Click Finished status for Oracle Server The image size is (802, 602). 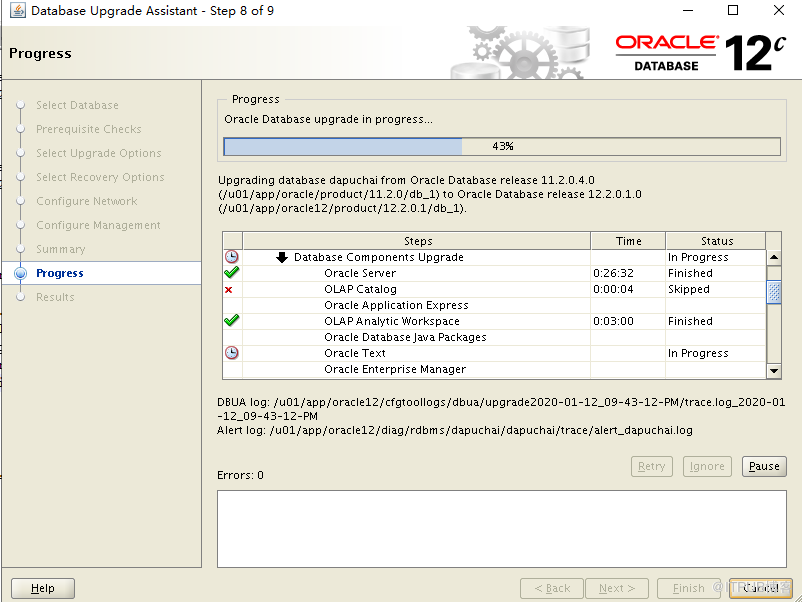pos(716,273)
